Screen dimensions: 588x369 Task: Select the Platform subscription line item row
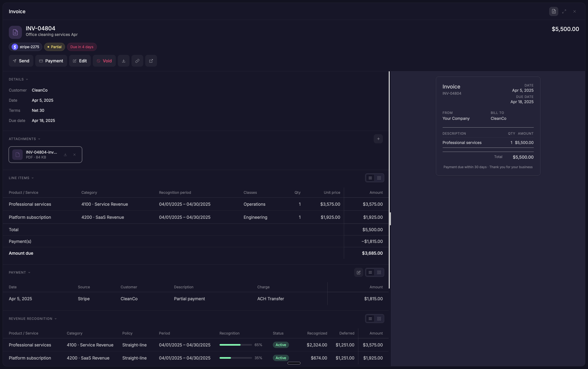click(x=196, y=217)
